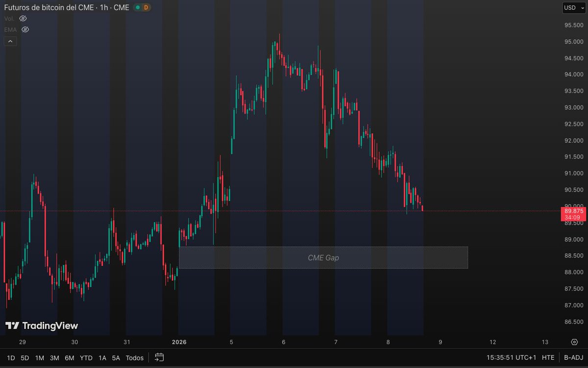
Task: Click the Todos range button
Action: point(134,358)
